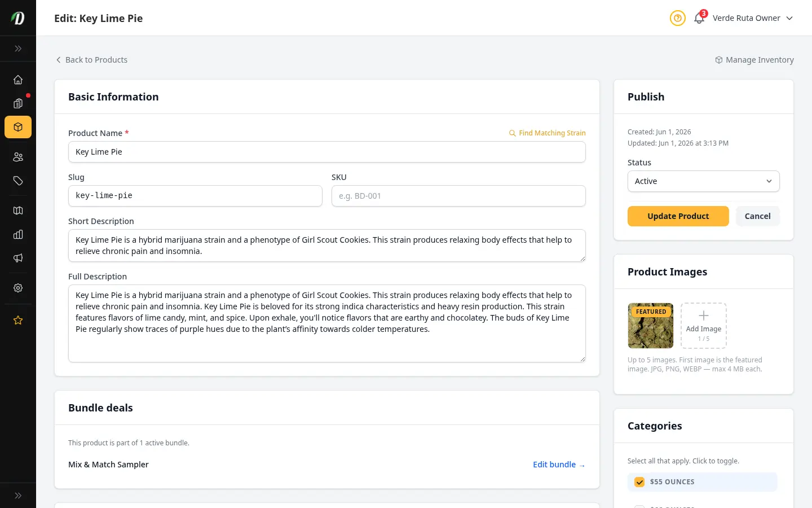Click the double-chevron at the sidebar bottom
This screenshot has width=812, height=508.
pos(18,496)
